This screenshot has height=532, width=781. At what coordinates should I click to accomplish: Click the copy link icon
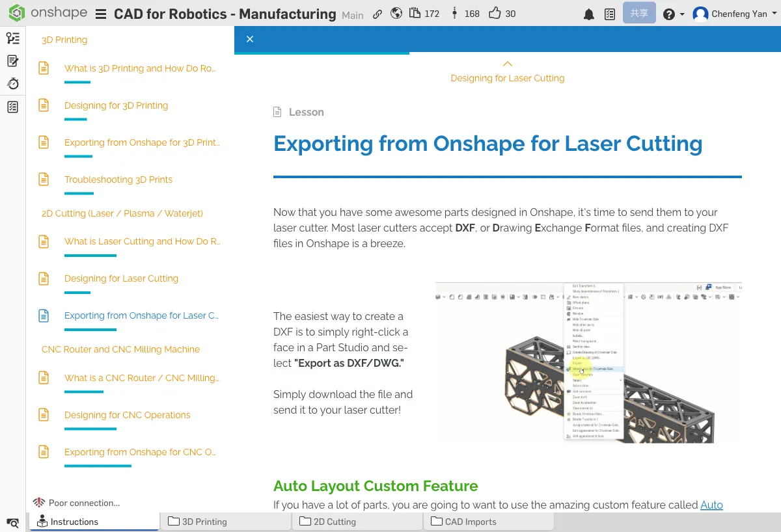[x=377, y=14]
